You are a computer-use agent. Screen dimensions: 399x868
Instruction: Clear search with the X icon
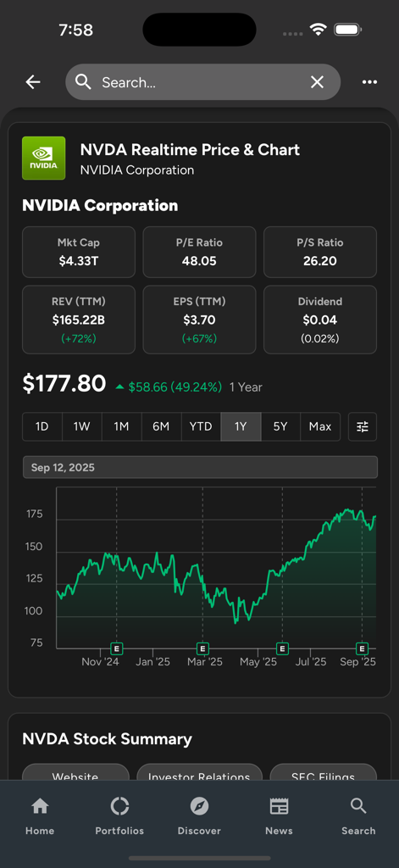point(317,82)
